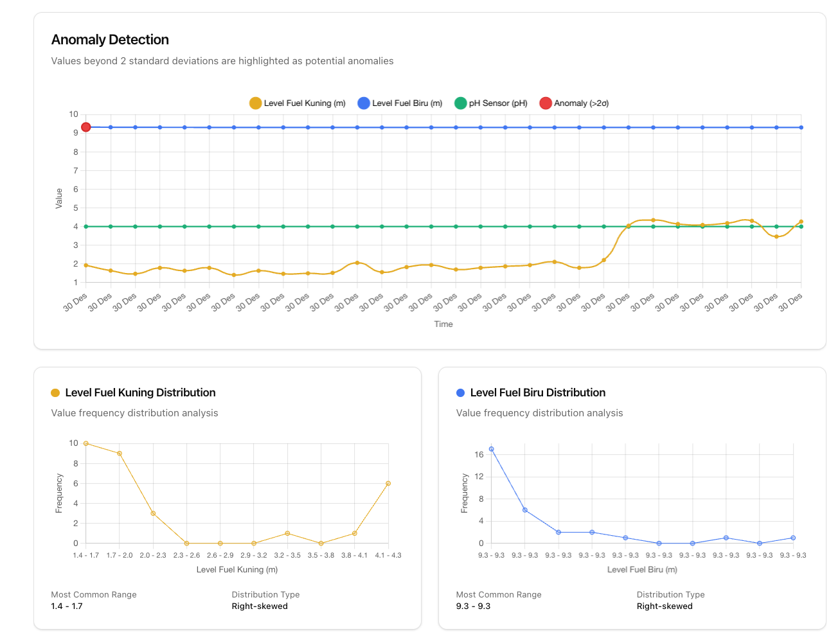This screenshot has width=840, height=636.
Task: Click Kuning distribution point at 1.4 - 1.7
Action: (86, 444)
